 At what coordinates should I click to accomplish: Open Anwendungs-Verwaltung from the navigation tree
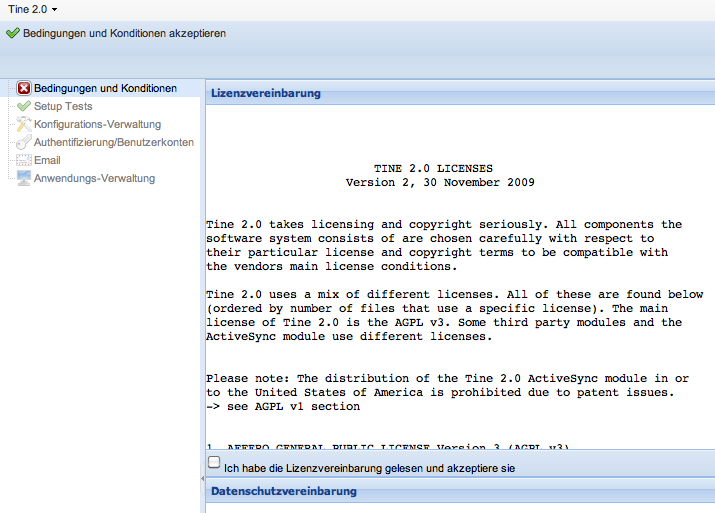coord(94,178)
